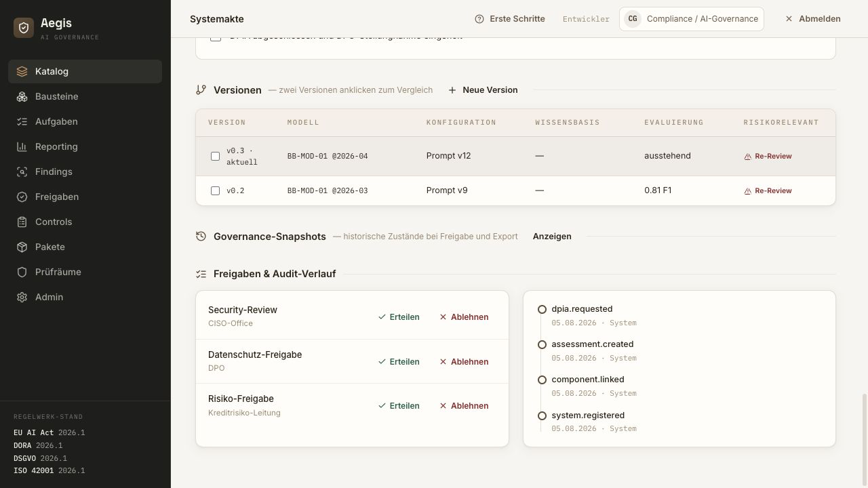Open the Controls page
Image resolution: width=868 pixels, height=488 pixels.
pyautogui.click(x=85, y=222)
